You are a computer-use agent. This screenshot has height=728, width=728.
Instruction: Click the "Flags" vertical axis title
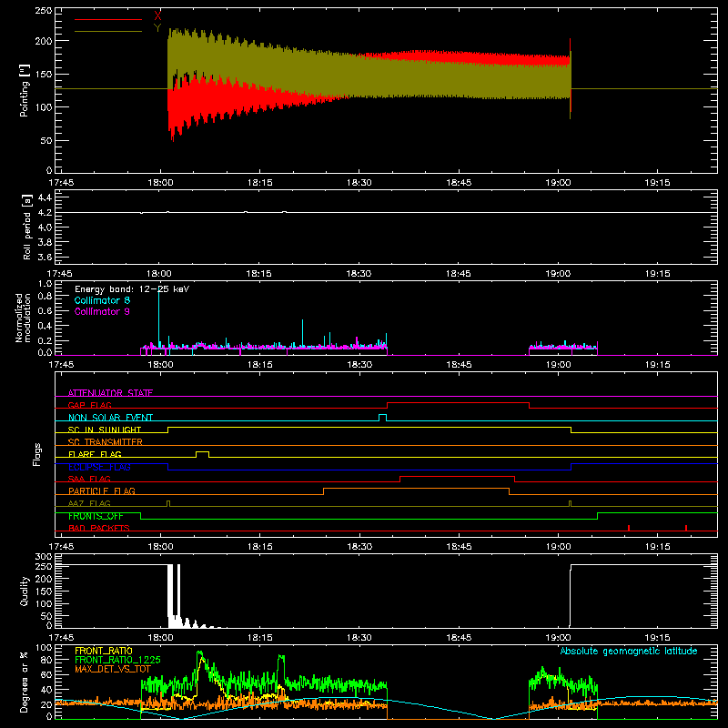37,454
